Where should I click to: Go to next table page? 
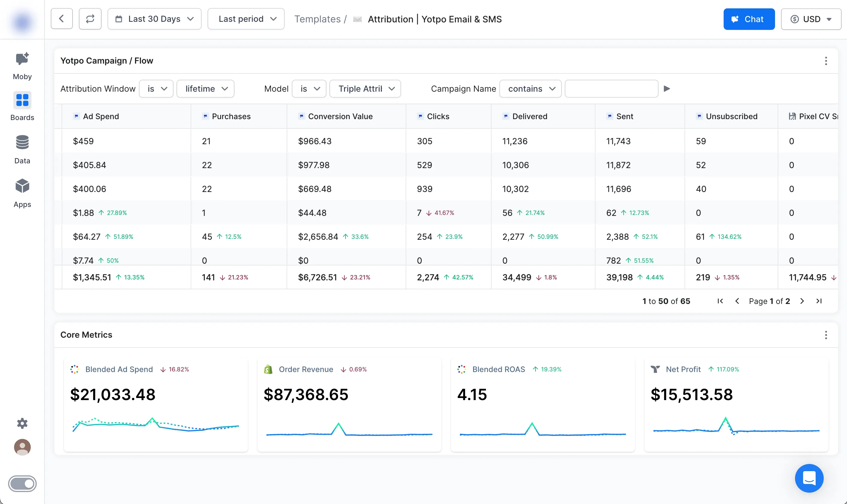[802, 301]
